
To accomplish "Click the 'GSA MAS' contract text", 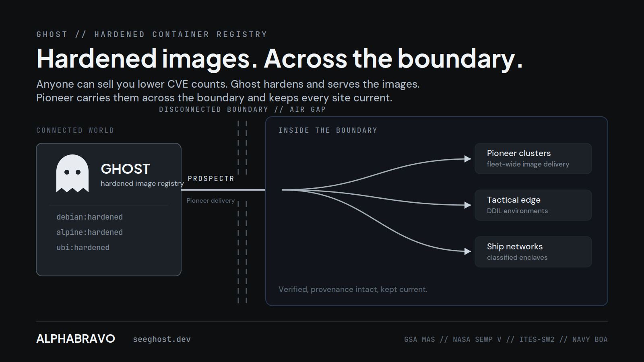I will click(x=419, y=339).
